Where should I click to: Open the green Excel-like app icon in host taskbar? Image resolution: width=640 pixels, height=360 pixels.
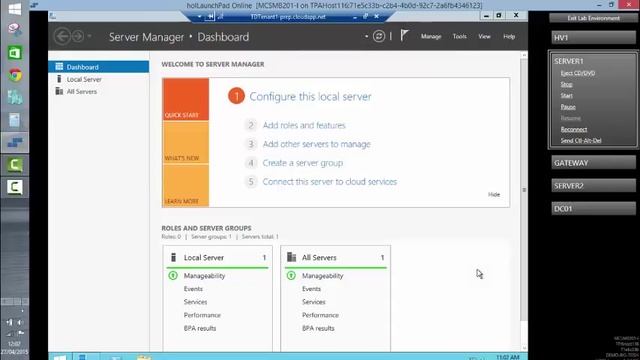coord(15,53)
